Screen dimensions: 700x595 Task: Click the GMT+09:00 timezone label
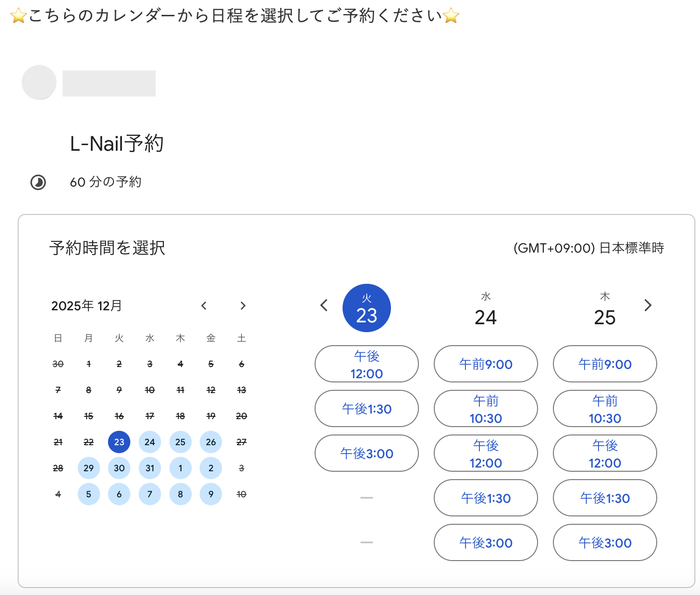click(589, 248)
